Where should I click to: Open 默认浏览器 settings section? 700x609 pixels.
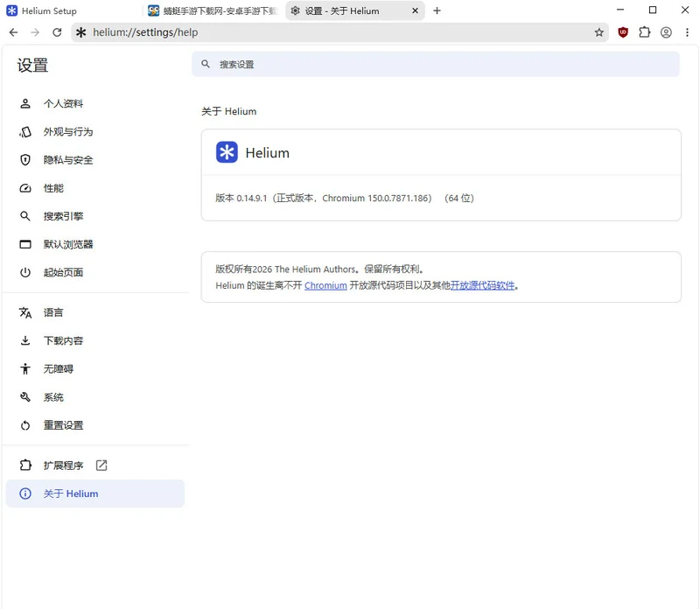tap(95, 244)
